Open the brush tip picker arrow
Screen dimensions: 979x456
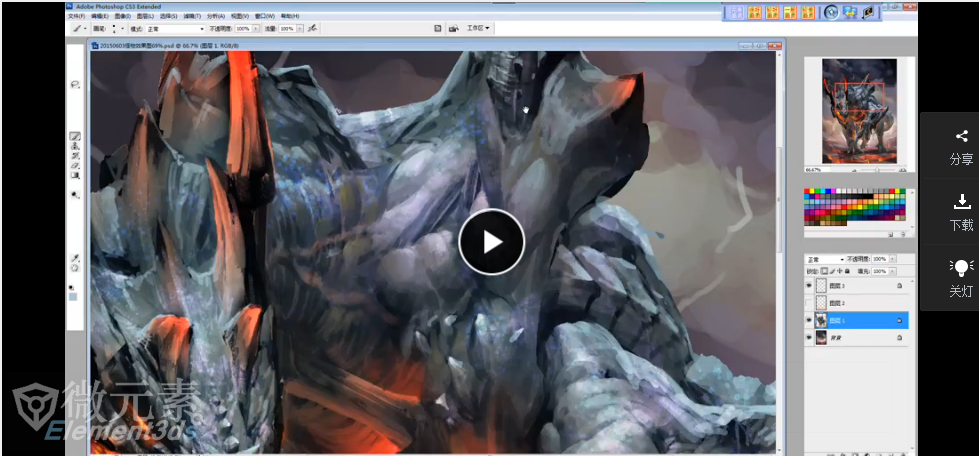click(122, 28)
